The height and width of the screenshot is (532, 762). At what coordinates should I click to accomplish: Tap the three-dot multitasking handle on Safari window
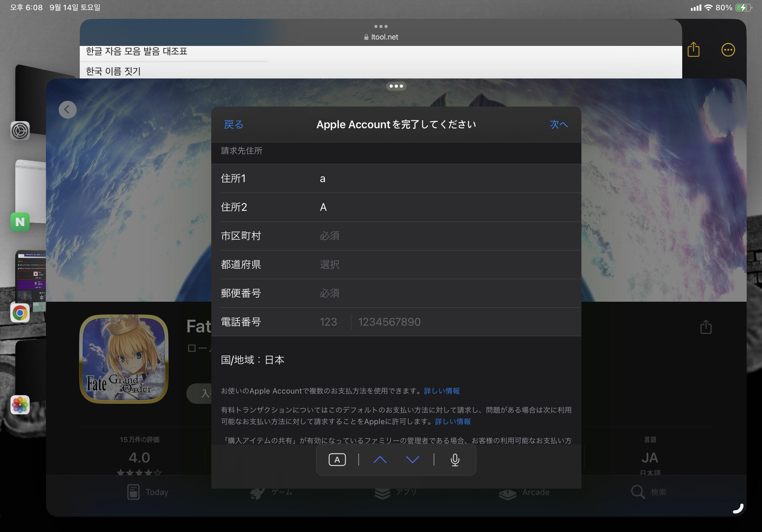(x=381, y=26)
